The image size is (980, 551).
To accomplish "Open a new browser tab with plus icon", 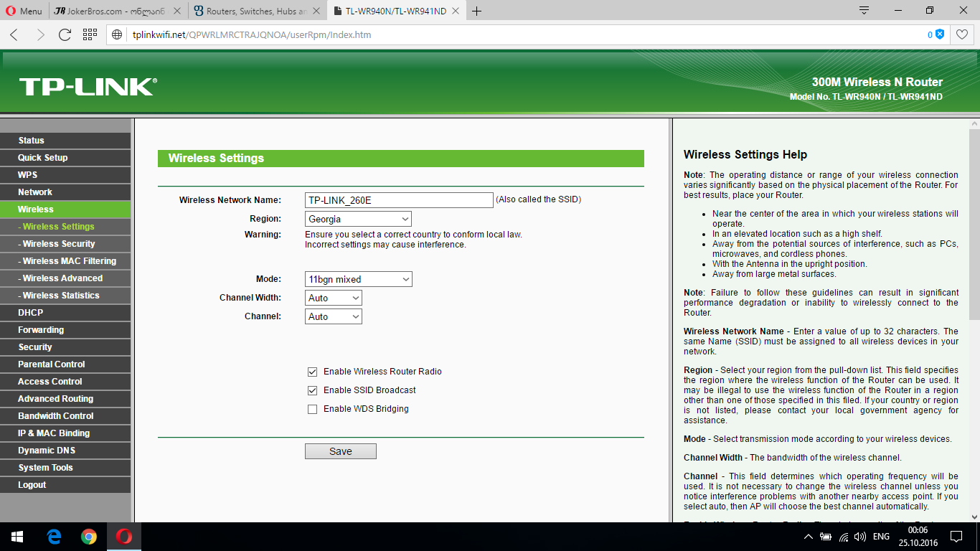I will (x=477, y=11).
